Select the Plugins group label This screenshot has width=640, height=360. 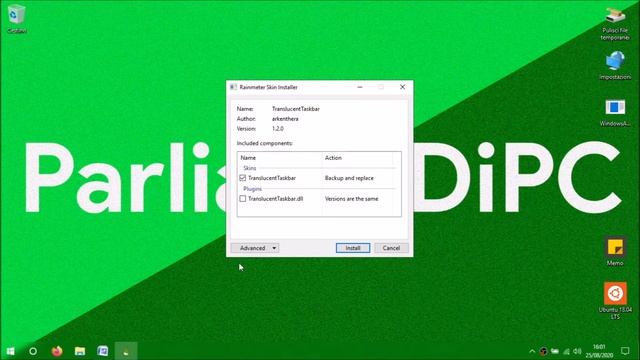pyautogui.click(x=252, y=189)
